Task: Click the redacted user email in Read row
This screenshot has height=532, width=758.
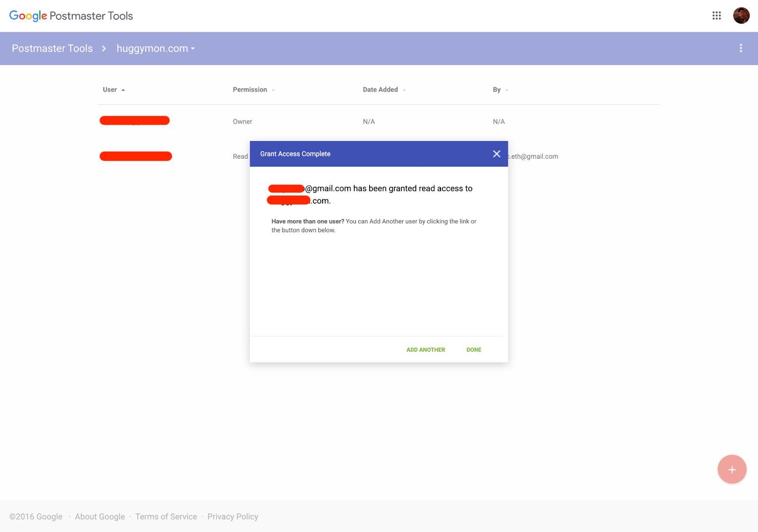Action: [135, 156]
